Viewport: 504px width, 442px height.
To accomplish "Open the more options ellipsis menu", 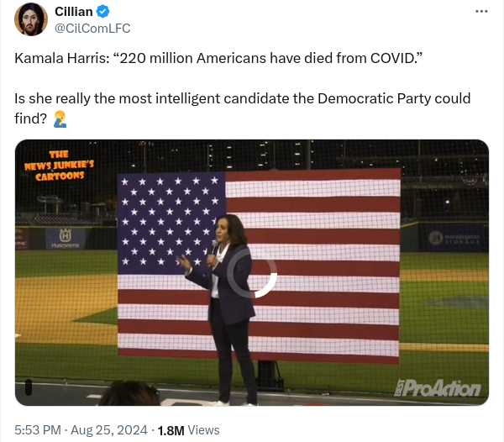I will pyautogui.click(x=481, y=12).
